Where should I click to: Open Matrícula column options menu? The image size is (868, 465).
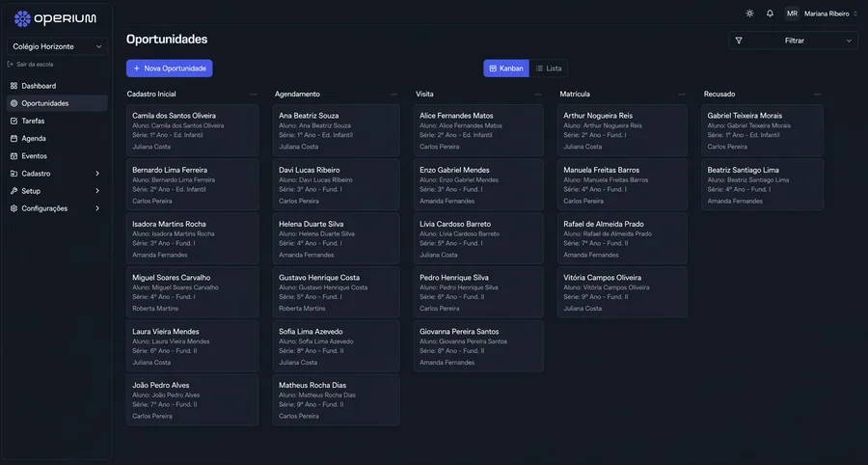[682, 95]
